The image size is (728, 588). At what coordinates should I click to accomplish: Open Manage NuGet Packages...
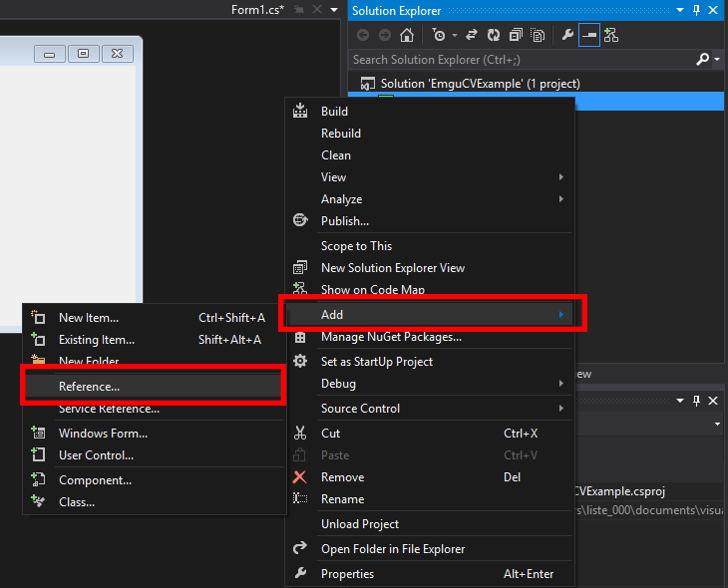pyautogui.click(x=430, y=337)
